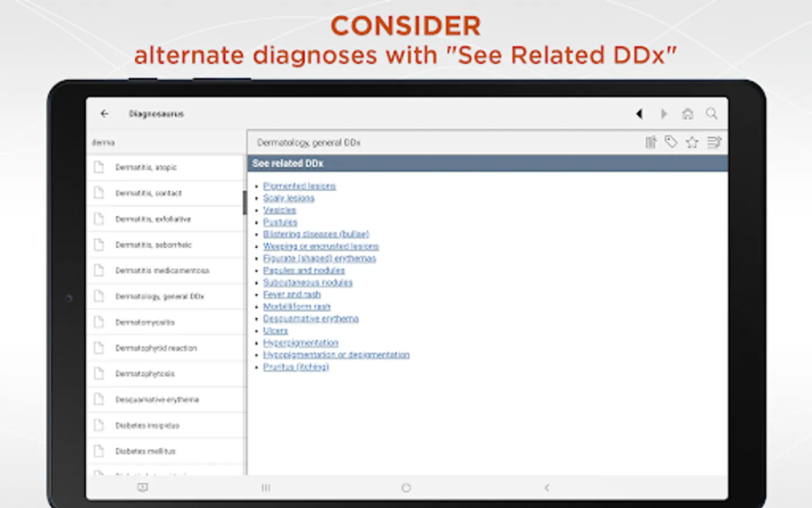Open Scaly lesions link
The image size is (812, 508).
[x=289, y=198]
